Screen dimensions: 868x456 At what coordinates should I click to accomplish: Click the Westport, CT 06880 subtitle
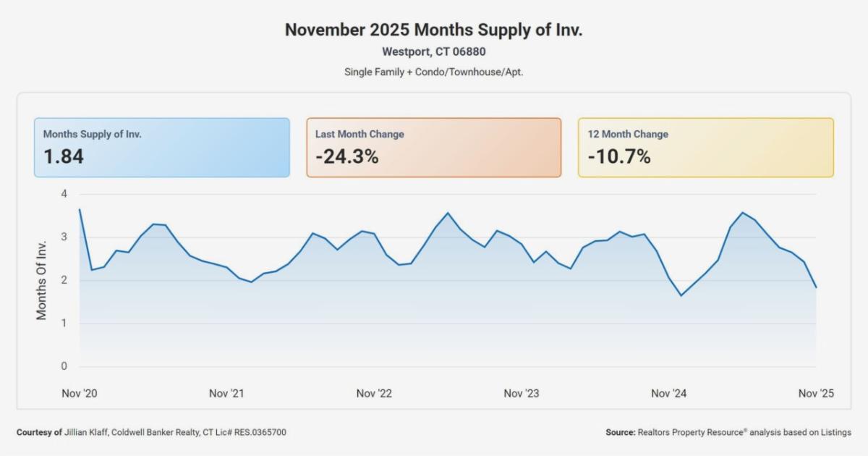pos(433,52)
